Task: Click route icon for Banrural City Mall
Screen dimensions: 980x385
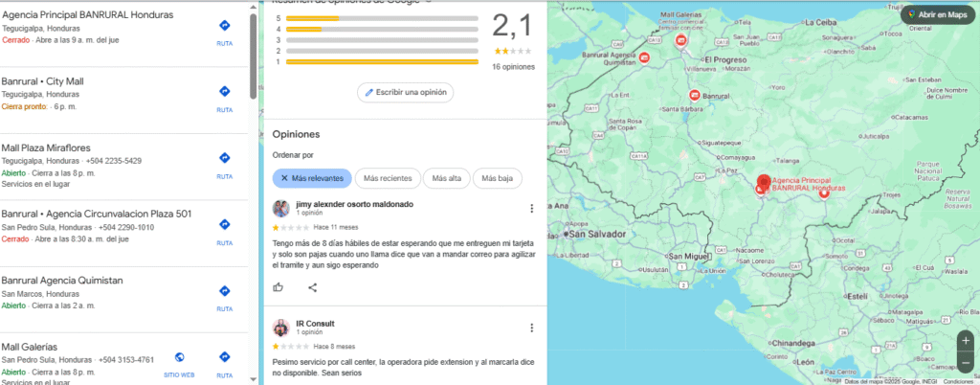Action: 224,92
